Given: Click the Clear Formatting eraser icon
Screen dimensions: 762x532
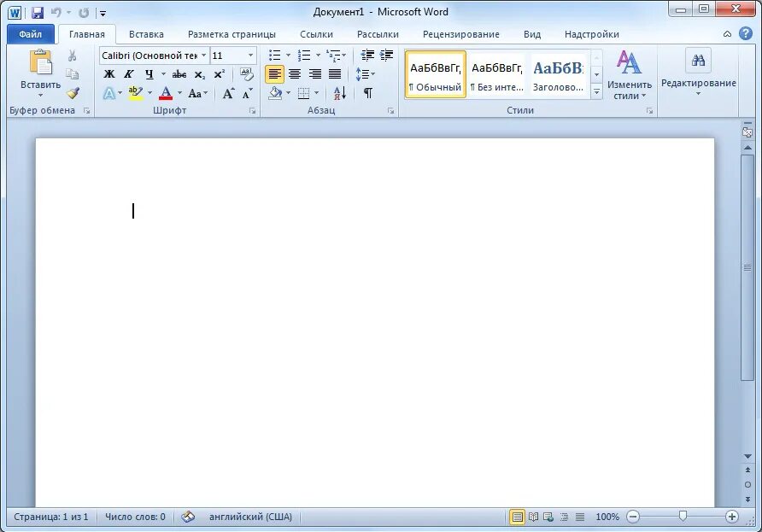Looking at the screenshot, I should 246,73.
